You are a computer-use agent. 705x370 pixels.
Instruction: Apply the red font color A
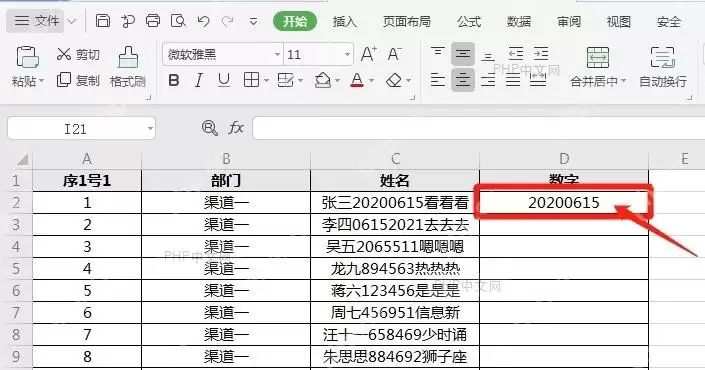tap(357, 80)
